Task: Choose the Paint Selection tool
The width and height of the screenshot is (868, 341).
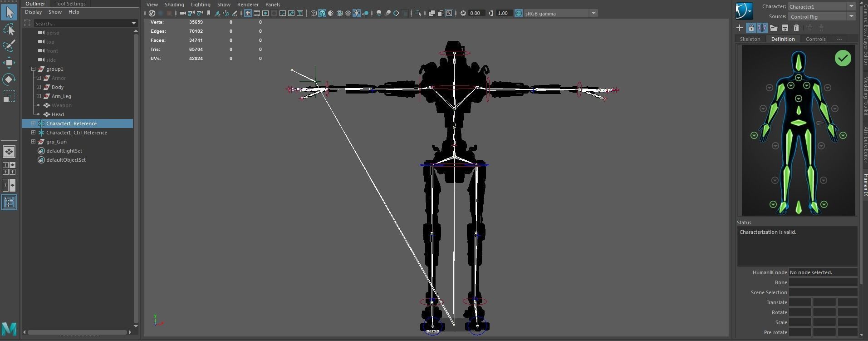Action: (9, 46)
